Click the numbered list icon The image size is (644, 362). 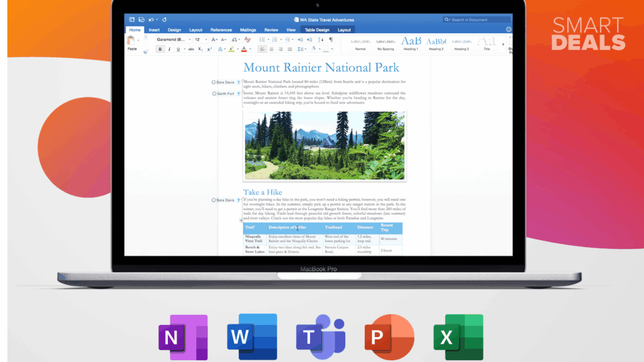point(275,40)
